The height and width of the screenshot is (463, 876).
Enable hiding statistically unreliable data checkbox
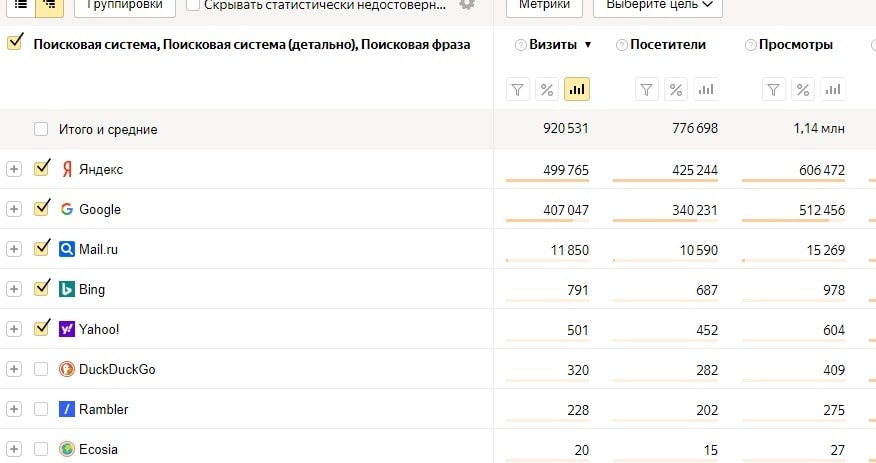click(193, 6)
